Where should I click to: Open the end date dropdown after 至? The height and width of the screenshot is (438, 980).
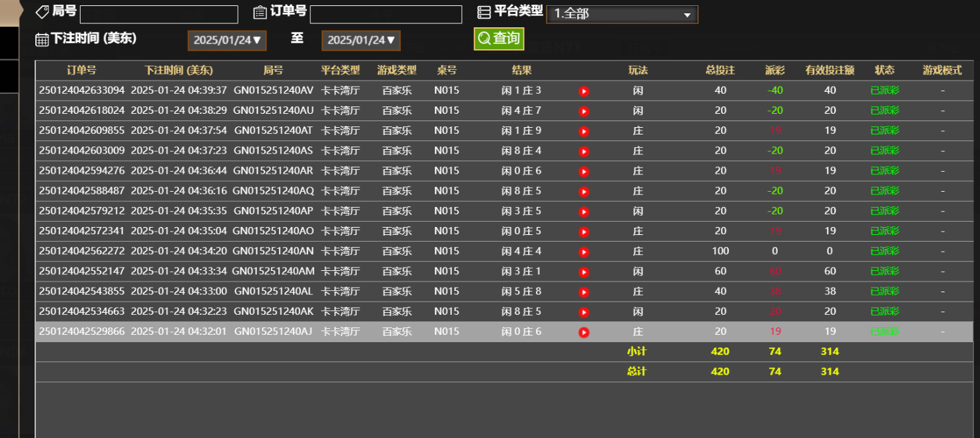pyautogui.click(x=361, y=40)
